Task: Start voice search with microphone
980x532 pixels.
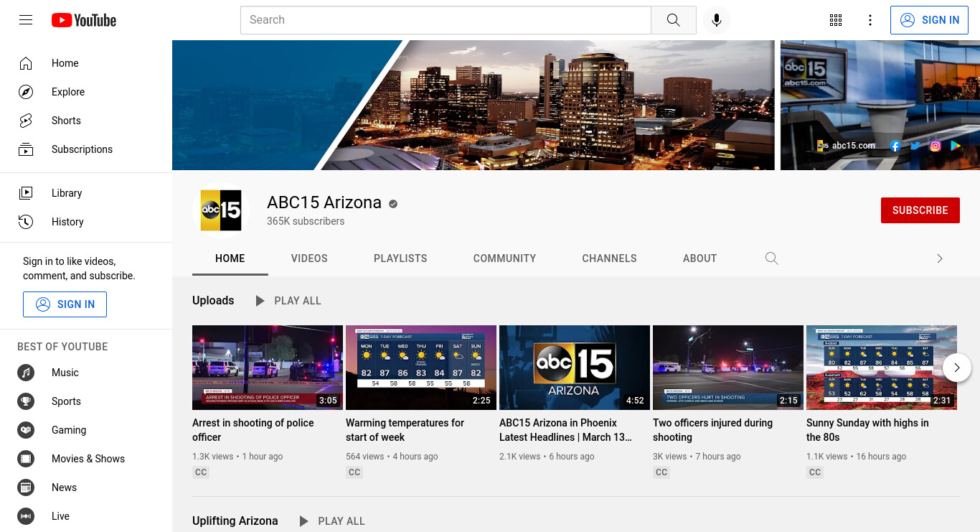Action: [x=716, y=20]
